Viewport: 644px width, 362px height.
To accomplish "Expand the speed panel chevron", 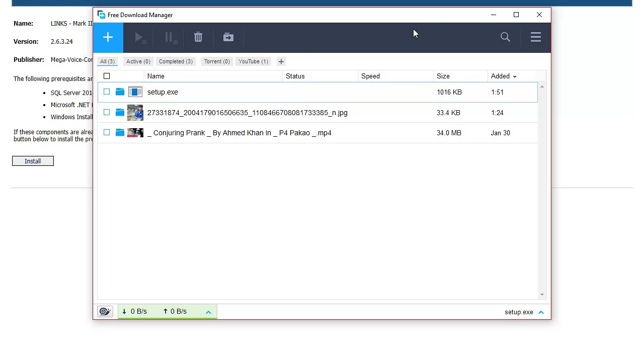I will (x=208, y=312).
